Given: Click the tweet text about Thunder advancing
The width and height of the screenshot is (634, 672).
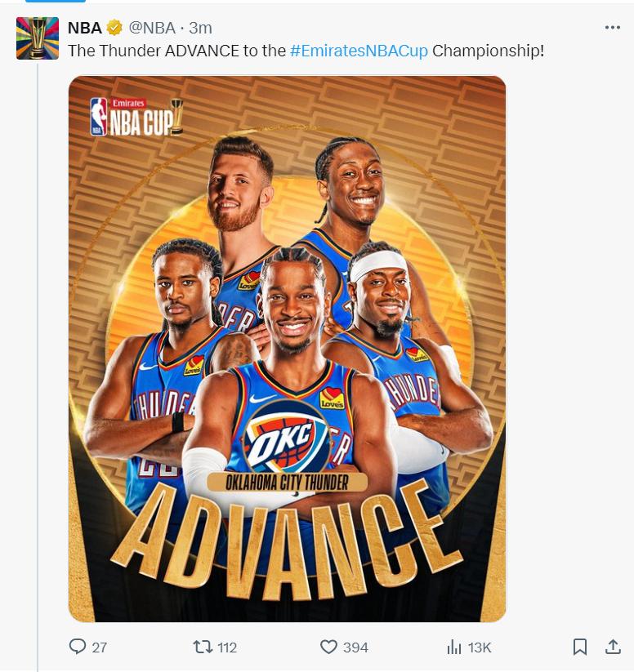Looking at the screenshot, I should (x=306, y=51).
